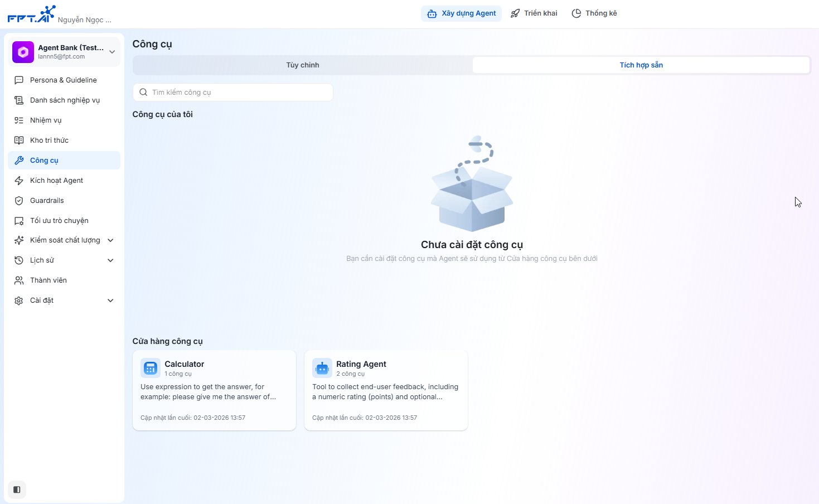
Task: Focus the Tìm kiếm công cụ search field
Action: 233,93
